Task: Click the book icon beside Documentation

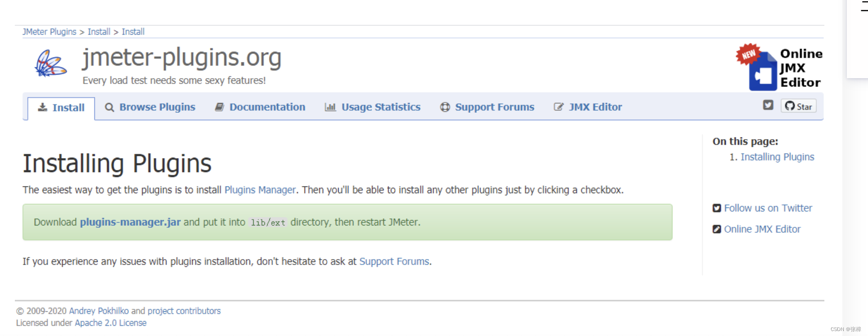Action: [x=219, y=107]
